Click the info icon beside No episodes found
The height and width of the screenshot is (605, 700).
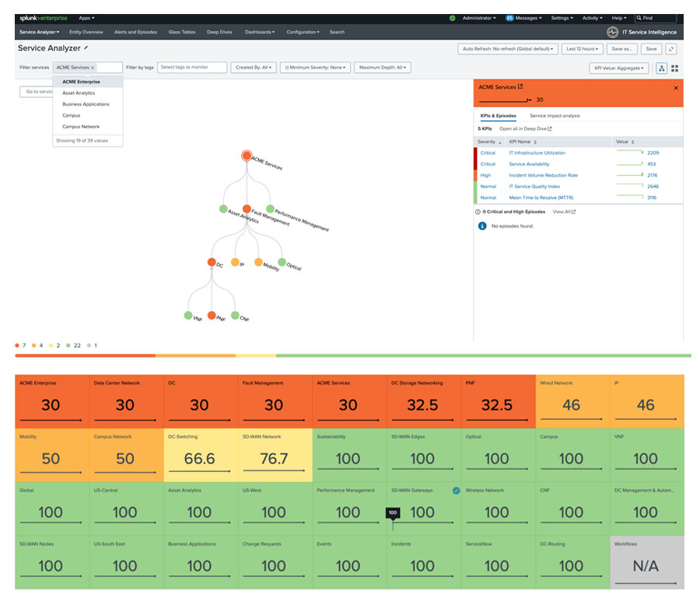tap(482, 226)
